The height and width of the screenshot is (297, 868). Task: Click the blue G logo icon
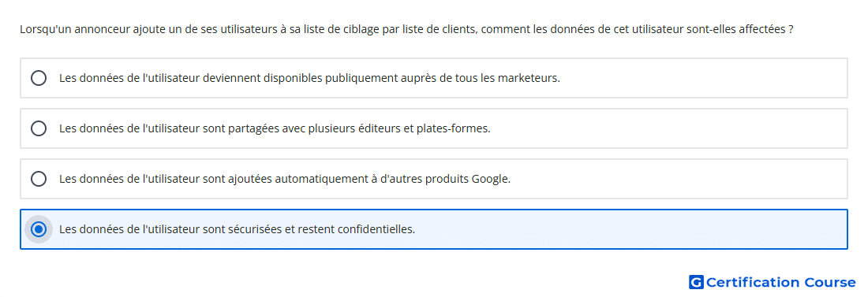696,282
